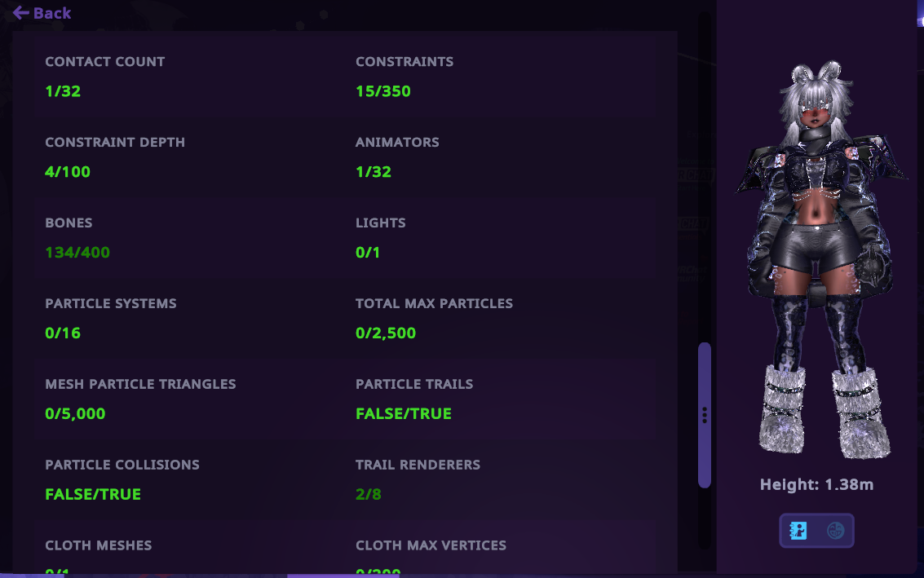Click the MESH PARTICLE TRIANGLES heading

pyautogui.click(x=141, y=385)
